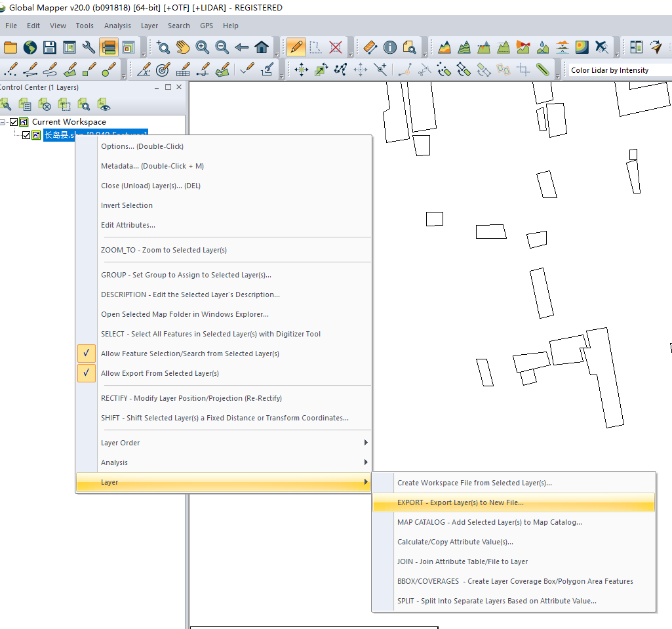Choose Calculate/Copy Attribute Value(s)
Viewport: 672px width, 629px height.
tap(514, 542)
